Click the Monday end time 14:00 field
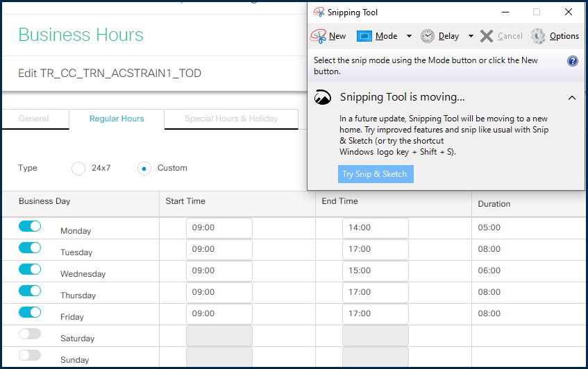 coord(376,228)
